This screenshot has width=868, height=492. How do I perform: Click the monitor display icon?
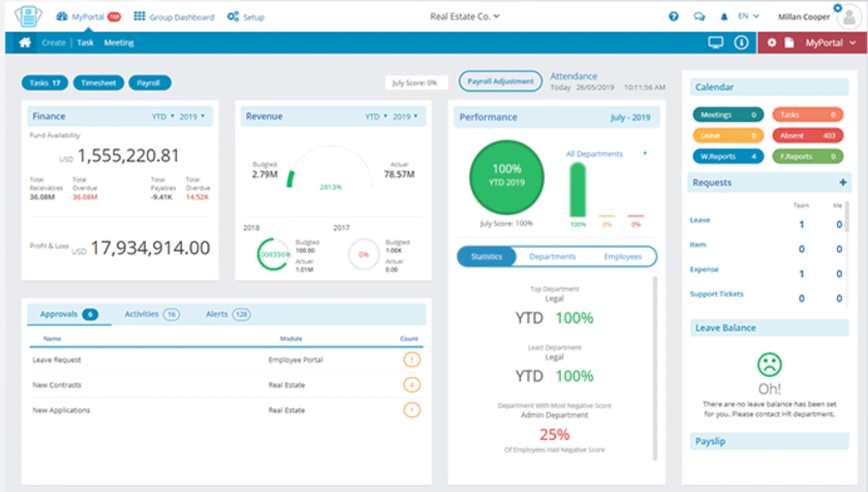[716, 43]
